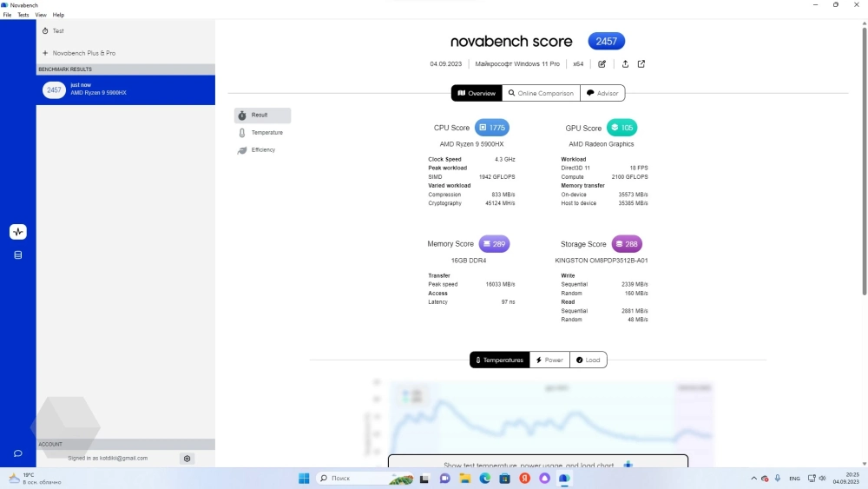Image resolution: width=868 pixels, height=489 pixels.
Task: Open the weather widget on taskbar
Action: point(35,479)
